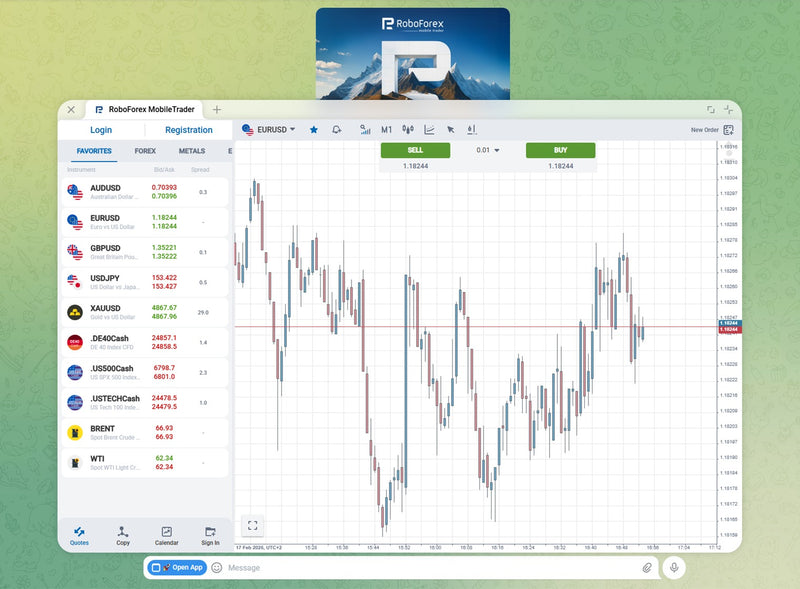Toggle the EURUSD favorite star
Screen dimensions: 800x589
[314, 130]
